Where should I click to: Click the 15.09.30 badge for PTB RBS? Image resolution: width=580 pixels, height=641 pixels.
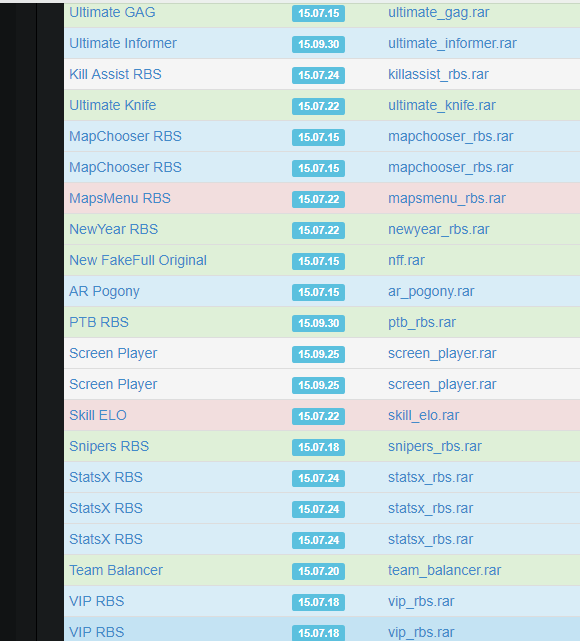(318, 323)
